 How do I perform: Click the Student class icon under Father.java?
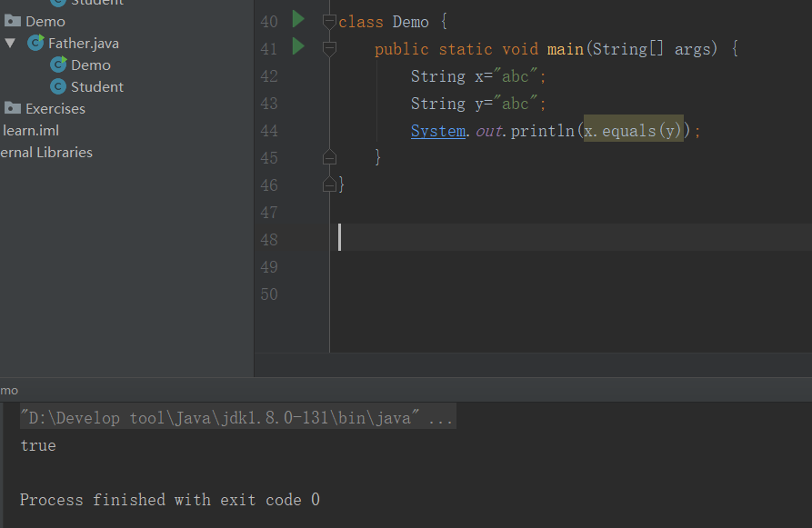[x=58, y=86]
